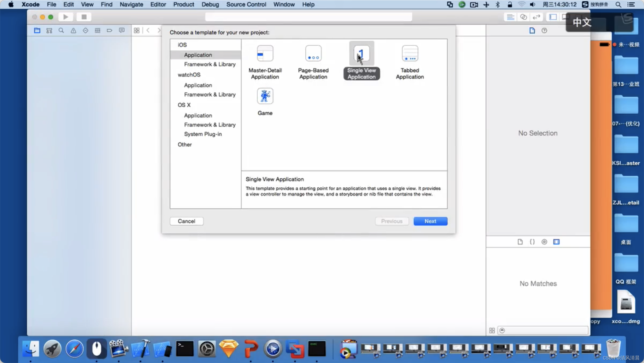This screenshot has width=644, height=363.
Task: Launch Safari from the Dock
Action: tap(75, 348)
